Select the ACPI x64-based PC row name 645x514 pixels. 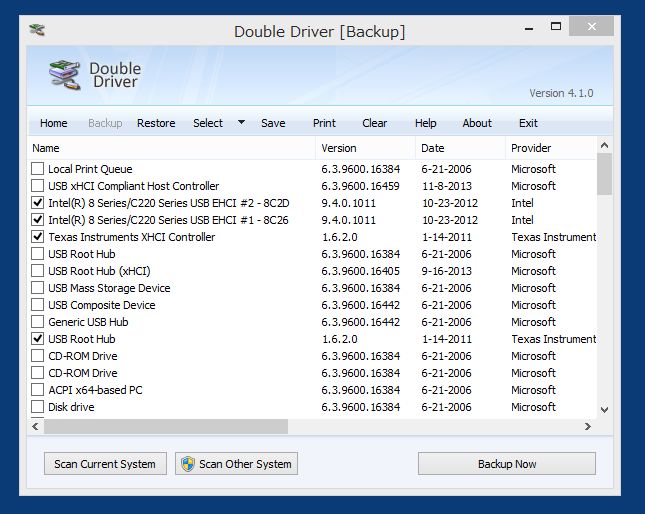(95, 390)
